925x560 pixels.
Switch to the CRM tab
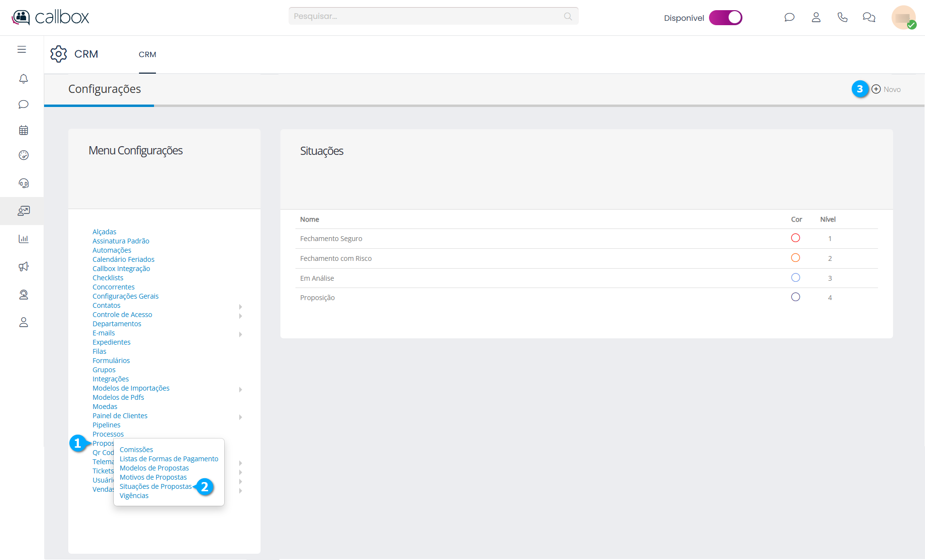click(x=147, y=55)
